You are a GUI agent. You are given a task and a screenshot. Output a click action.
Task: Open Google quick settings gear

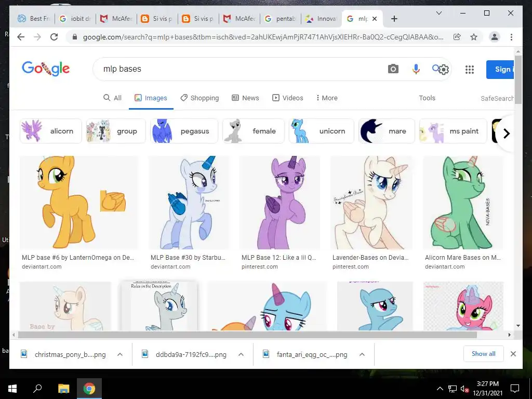(444, 70)
